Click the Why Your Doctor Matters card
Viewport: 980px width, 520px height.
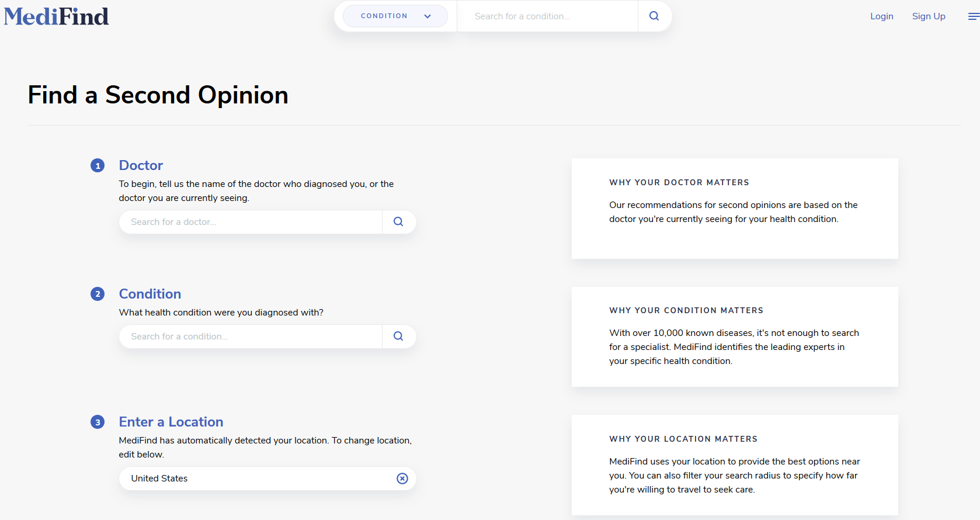tap(734, 209)
